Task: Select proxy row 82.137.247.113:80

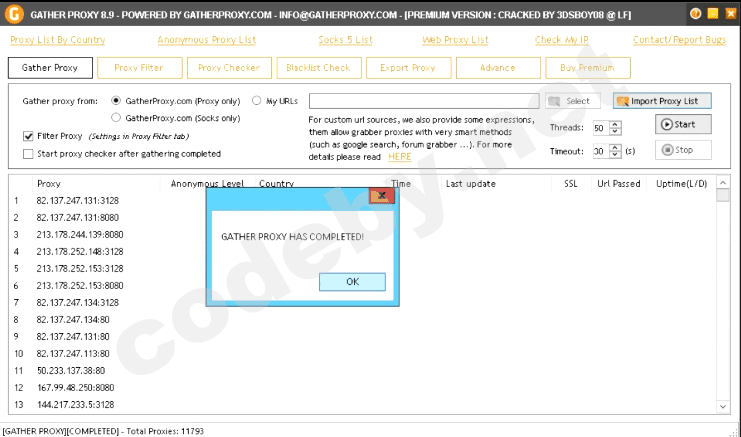Action: point(73,354)
